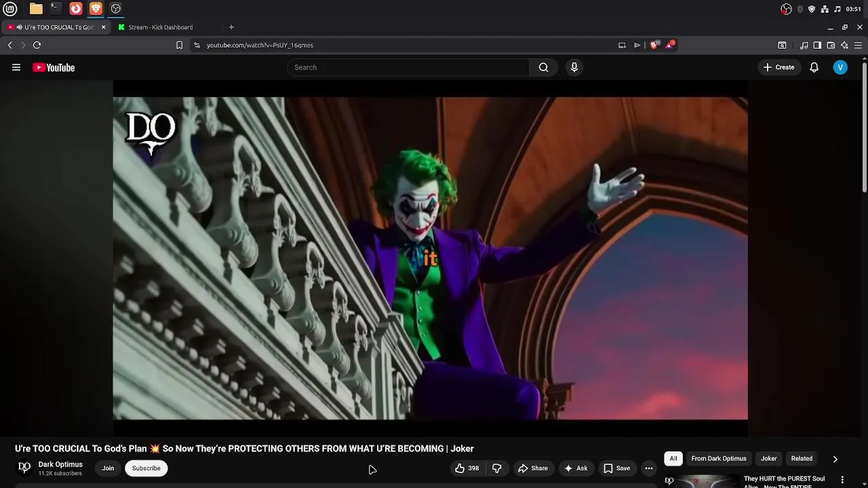Click the send/share page arrow in address bar
Screen dimensions: 868x488
point(637,45)
